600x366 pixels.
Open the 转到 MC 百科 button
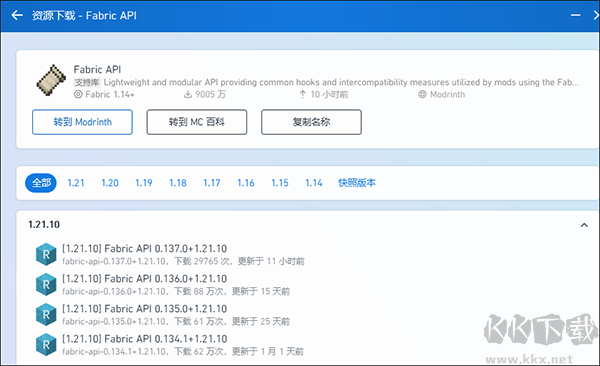(x=197, y=122)
